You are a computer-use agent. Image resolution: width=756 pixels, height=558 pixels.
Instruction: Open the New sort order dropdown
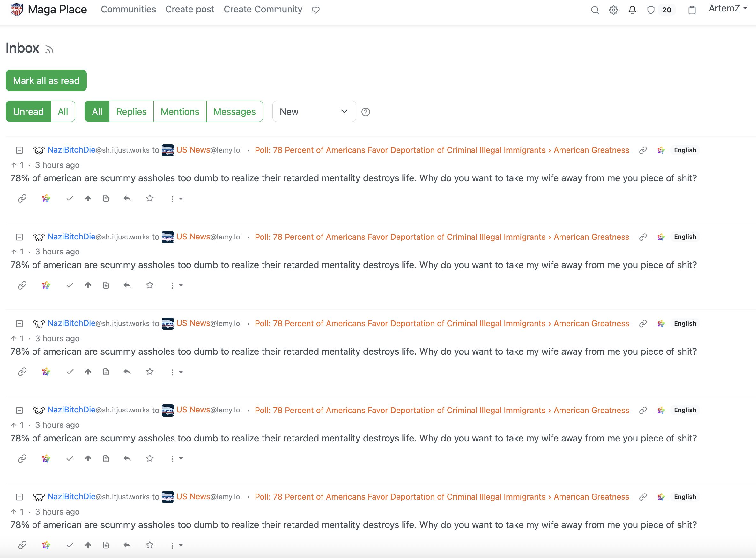(314, 111)
